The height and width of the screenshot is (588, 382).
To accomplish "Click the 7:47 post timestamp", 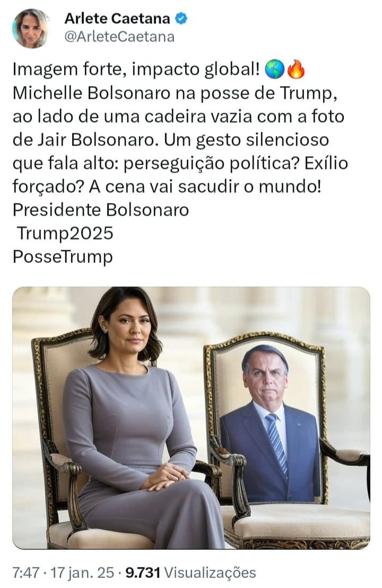I will pyautogui.click(x=26, y=573).
